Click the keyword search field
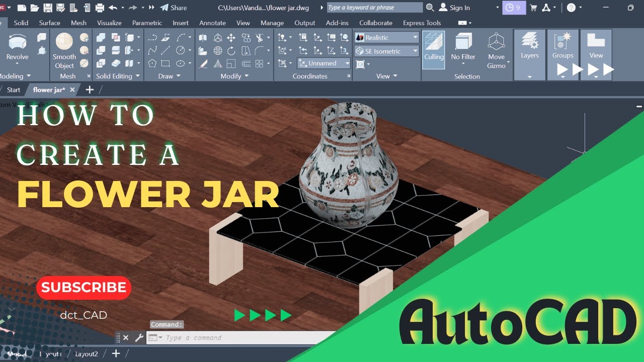This screenshot has height=362, width=644. click(x=375, y=8)
